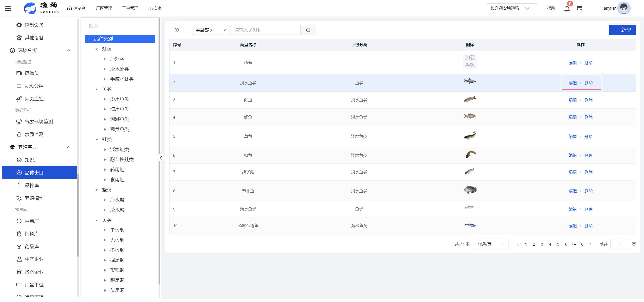Click the notification bell icon

[x=566, y=9]
